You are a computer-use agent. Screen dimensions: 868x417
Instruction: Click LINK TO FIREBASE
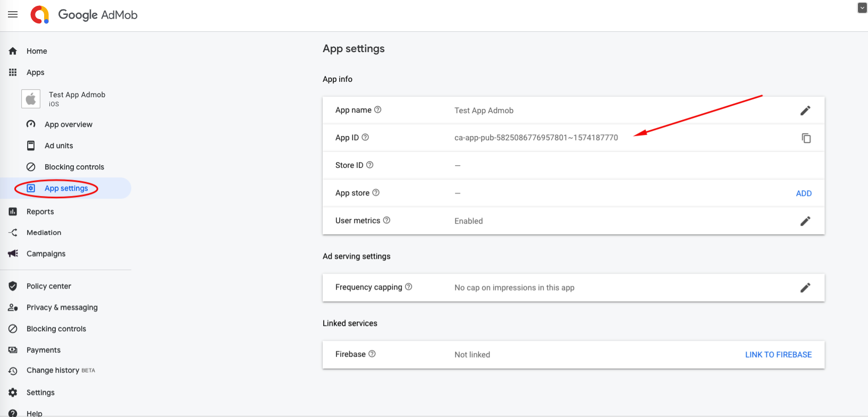pyautogui.click(x=778, y=355)
